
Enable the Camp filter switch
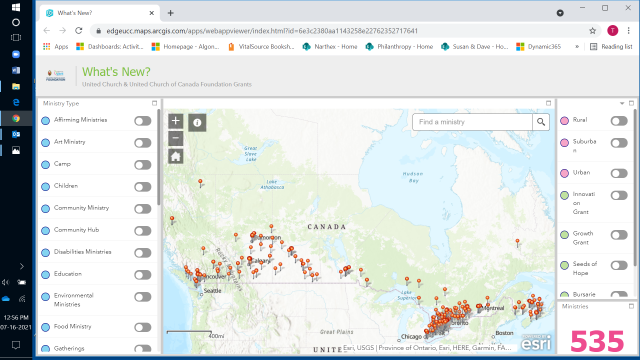(x=142, y=165)
